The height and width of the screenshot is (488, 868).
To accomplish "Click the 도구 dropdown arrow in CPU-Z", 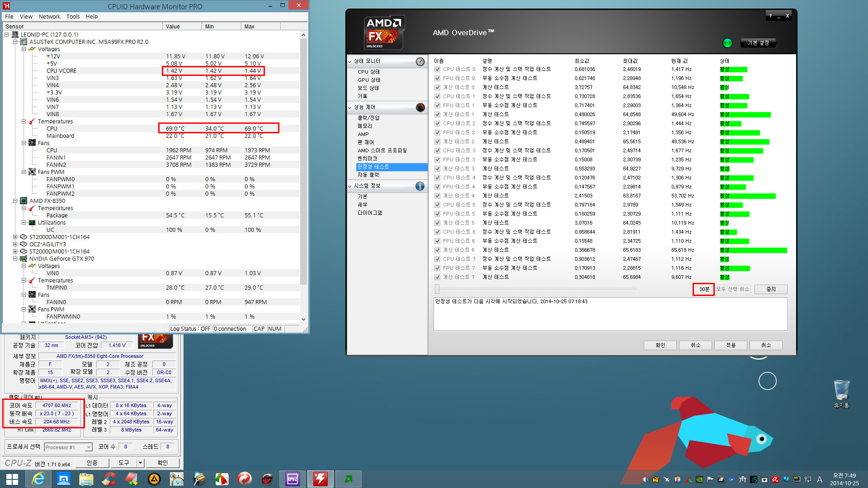I will click(x=140, y=463).
